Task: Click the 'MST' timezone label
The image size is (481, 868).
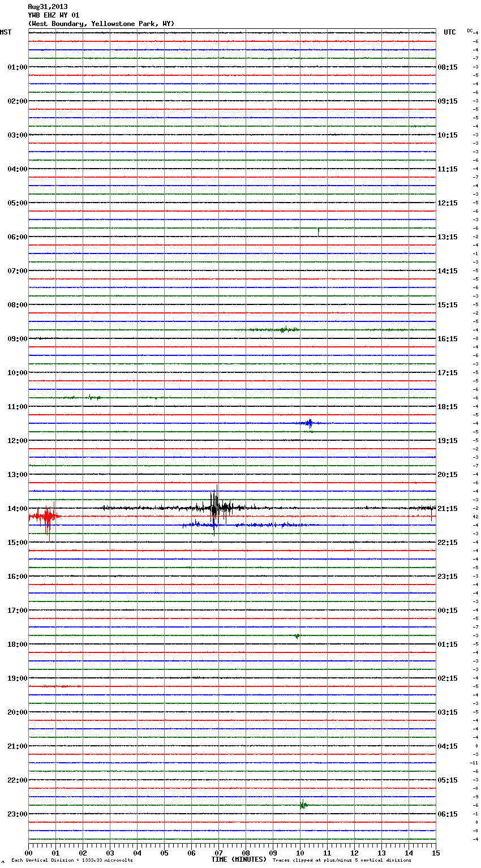Action: pos(6,32)
